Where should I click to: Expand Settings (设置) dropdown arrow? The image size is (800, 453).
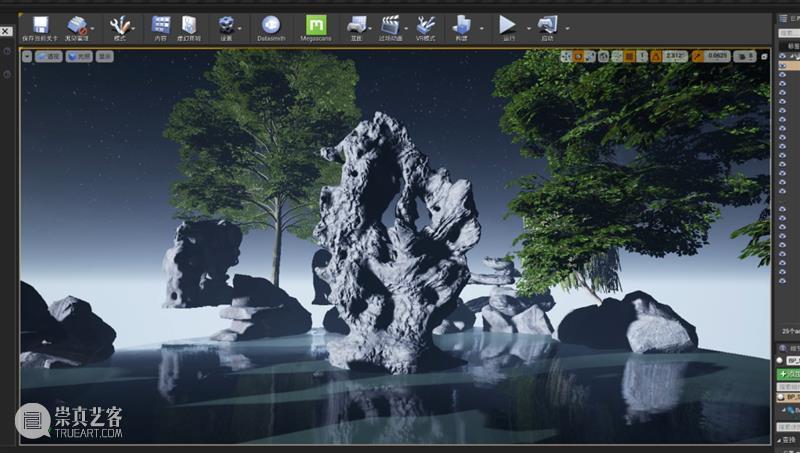tap(239, 28)
